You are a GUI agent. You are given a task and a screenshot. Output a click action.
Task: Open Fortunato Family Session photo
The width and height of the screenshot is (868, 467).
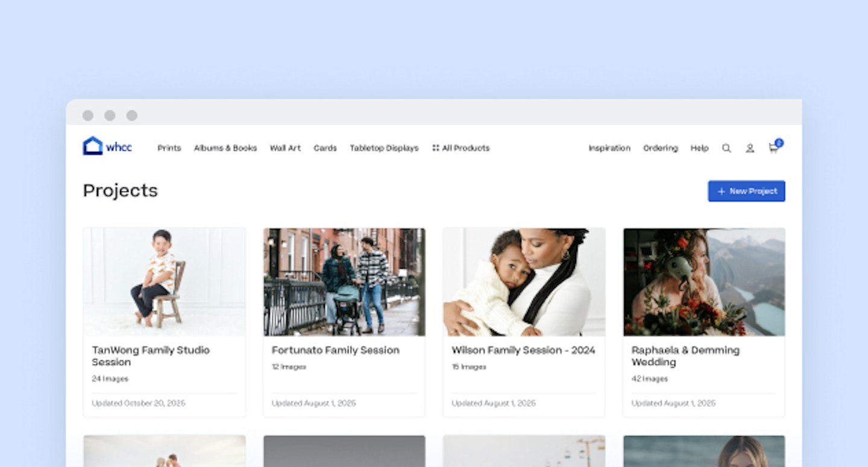pos(344,281)
